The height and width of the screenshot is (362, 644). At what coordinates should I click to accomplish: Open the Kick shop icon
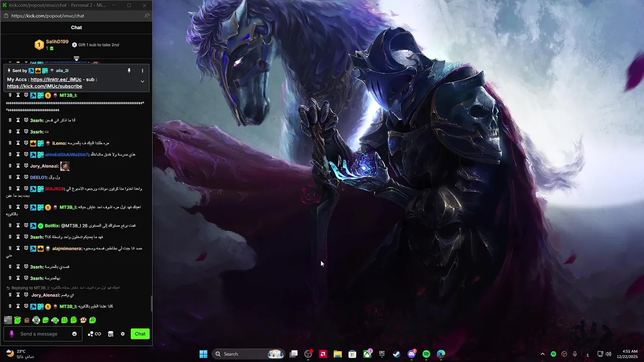pos(111,334)
